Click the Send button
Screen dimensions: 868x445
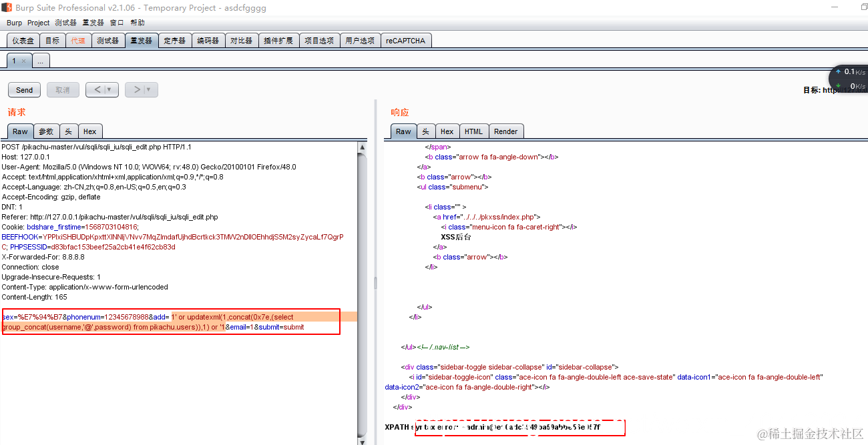click(25, 90)
